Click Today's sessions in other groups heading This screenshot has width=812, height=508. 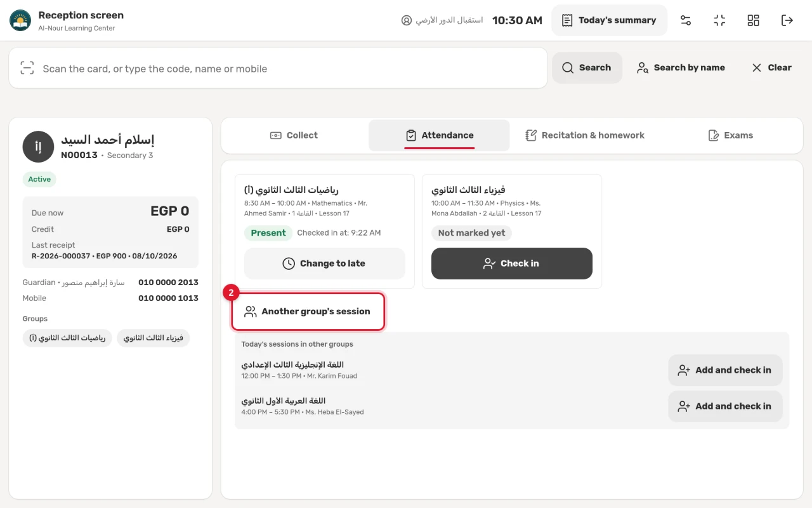(x=297, y=344)
